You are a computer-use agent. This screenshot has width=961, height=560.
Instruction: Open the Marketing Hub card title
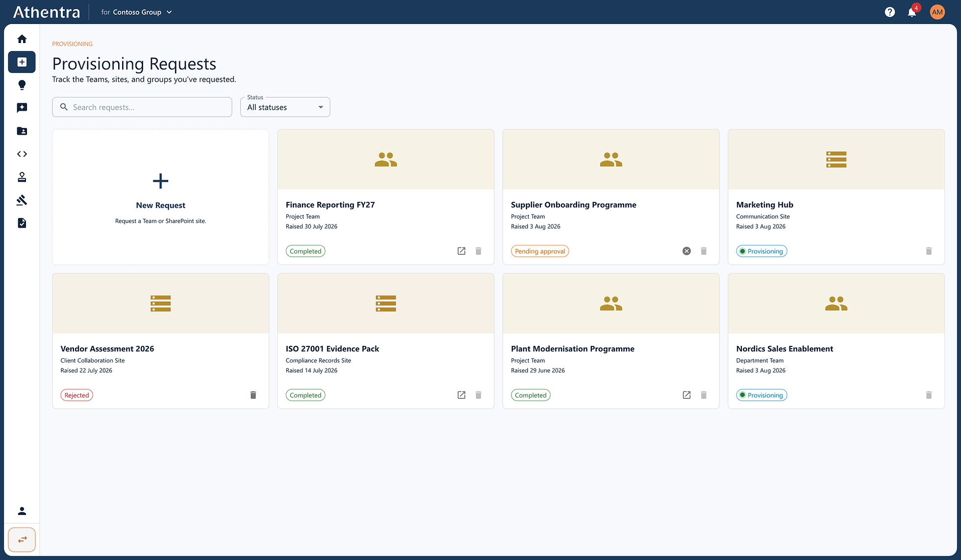(764, 205)
